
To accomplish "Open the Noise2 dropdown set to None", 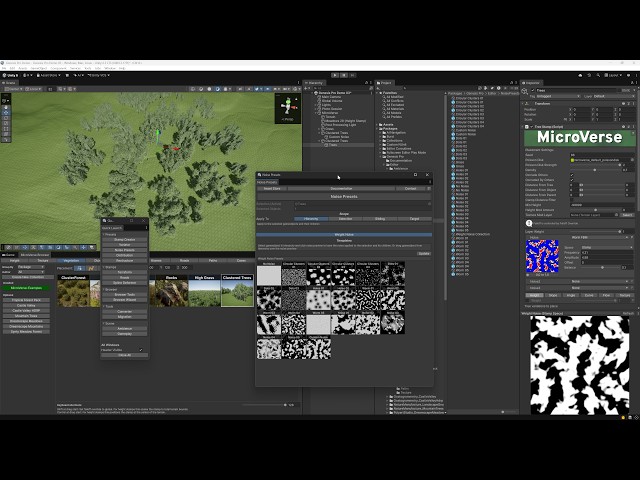I will pyautogui.click(x=600, y=281).
